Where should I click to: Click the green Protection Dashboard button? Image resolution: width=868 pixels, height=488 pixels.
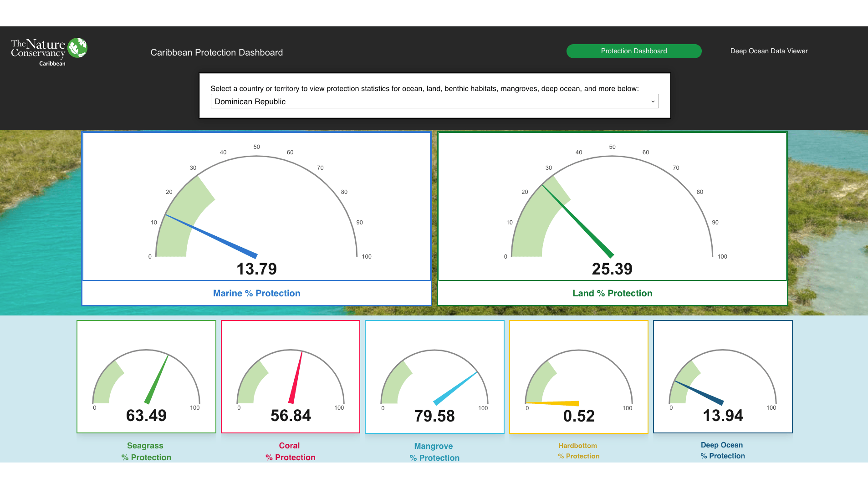pos(633,51)
